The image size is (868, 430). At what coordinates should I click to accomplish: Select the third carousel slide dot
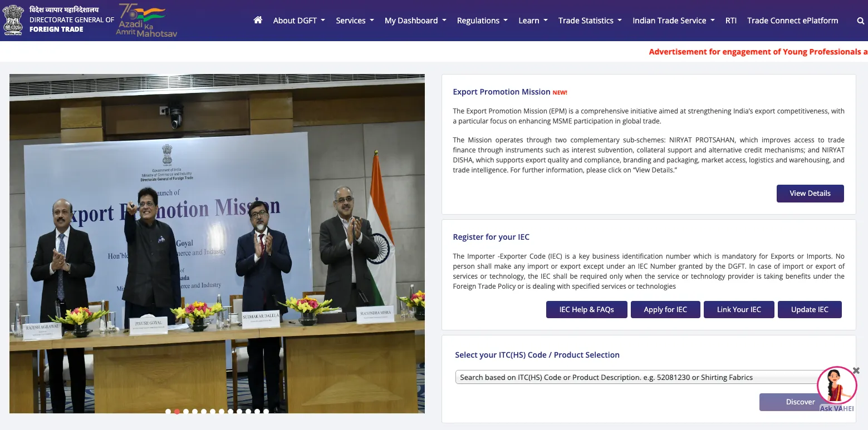[186, 412]
